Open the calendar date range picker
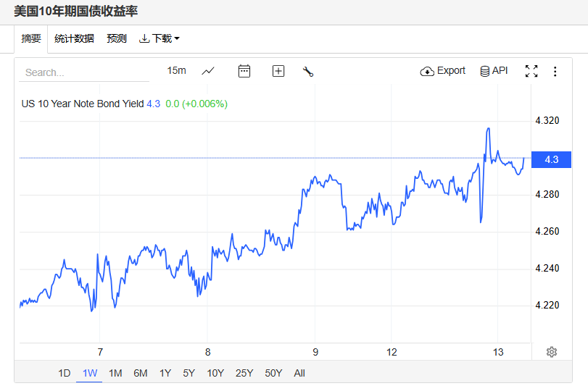 point(244,71)
